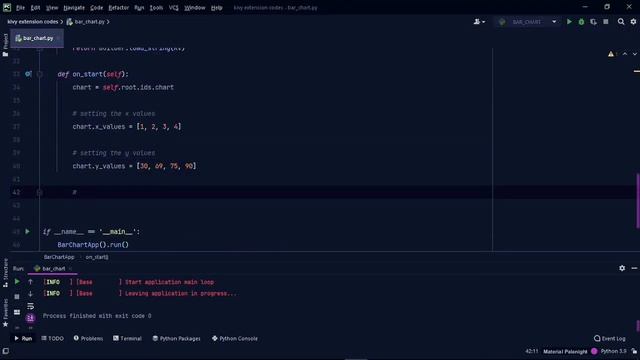Open Run panel options gear
640x360 pixels.
pos(622,268)
